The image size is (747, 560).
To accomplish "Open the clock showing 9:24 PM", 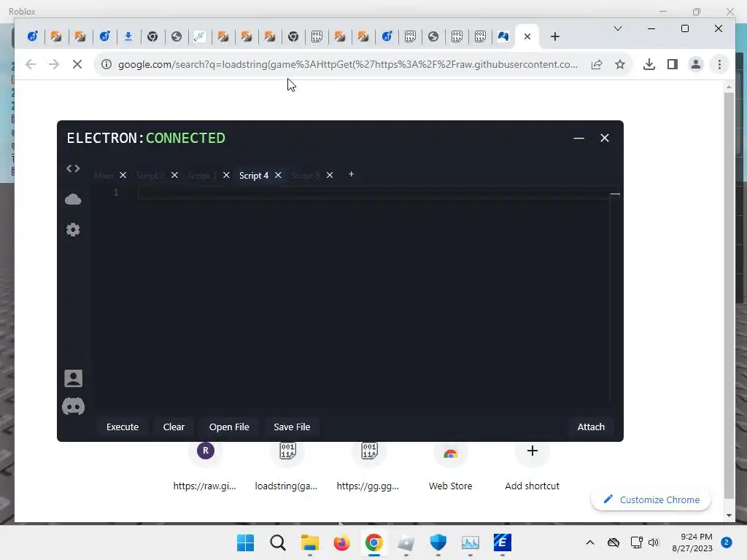I will tap(692, 542).
